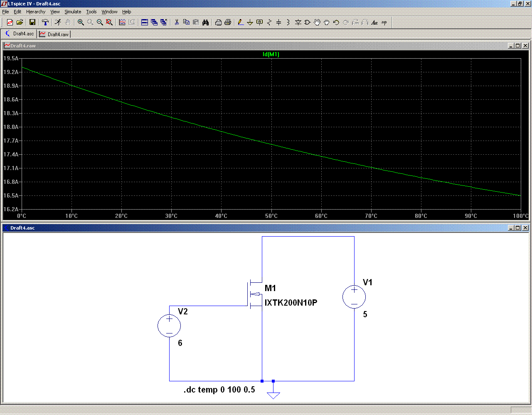Select the SPICE directive (.op) tool
Viewport: 532px width, 415px height.
click(x=384, y=22)
